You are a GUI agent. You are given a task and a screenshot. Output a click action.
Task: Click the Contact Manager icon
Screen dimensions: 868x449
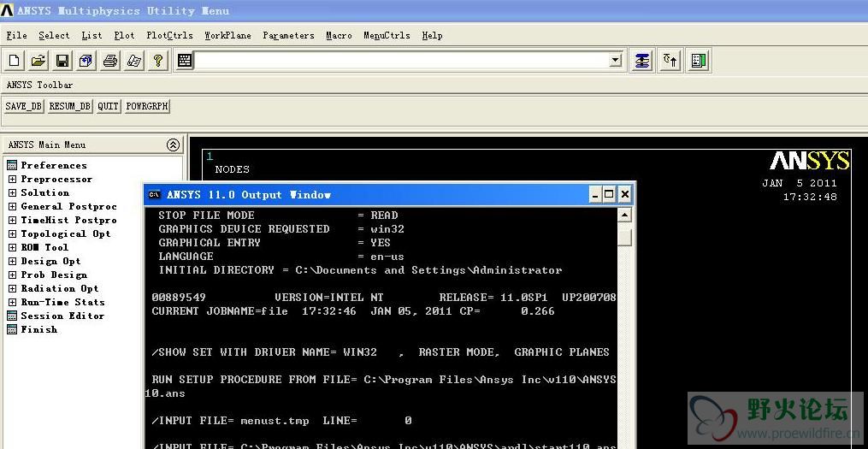coord(699,61)
